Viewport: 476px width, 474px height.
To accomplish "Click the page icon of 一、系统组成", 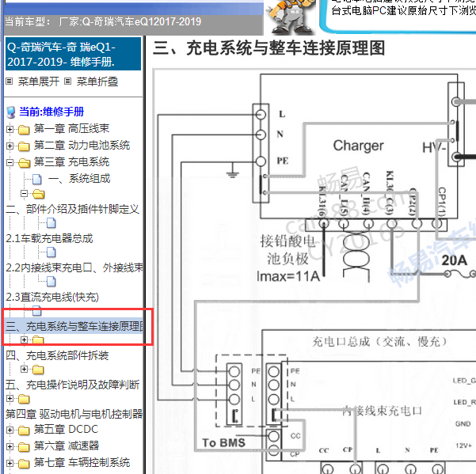I will point(37,179).
